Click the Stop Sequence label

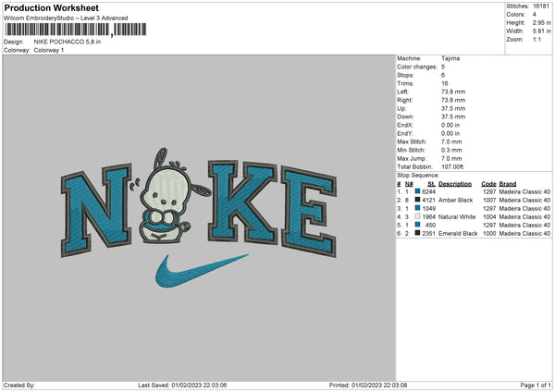point(418,175)
